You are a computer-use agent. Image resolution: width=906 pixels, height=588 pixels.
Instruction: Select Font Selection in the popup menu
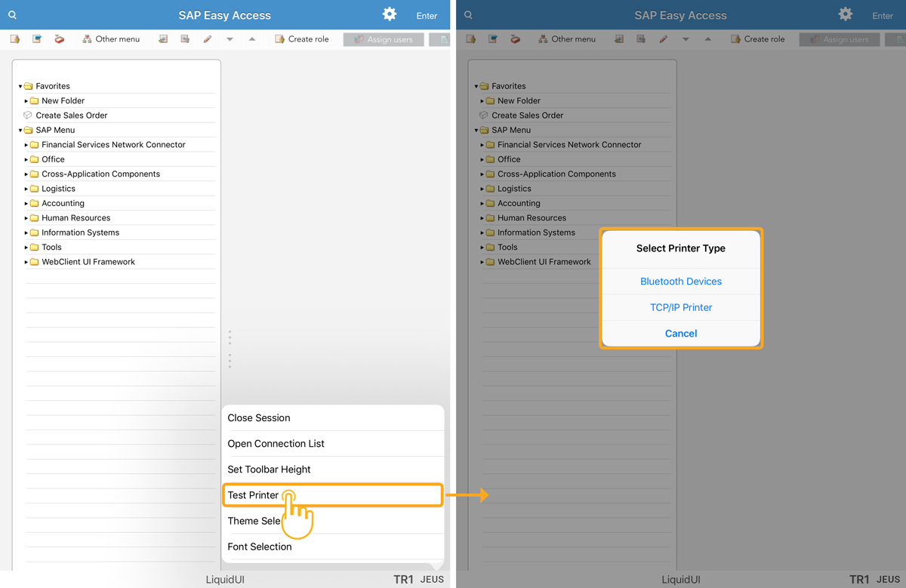(x=260, y=546)
